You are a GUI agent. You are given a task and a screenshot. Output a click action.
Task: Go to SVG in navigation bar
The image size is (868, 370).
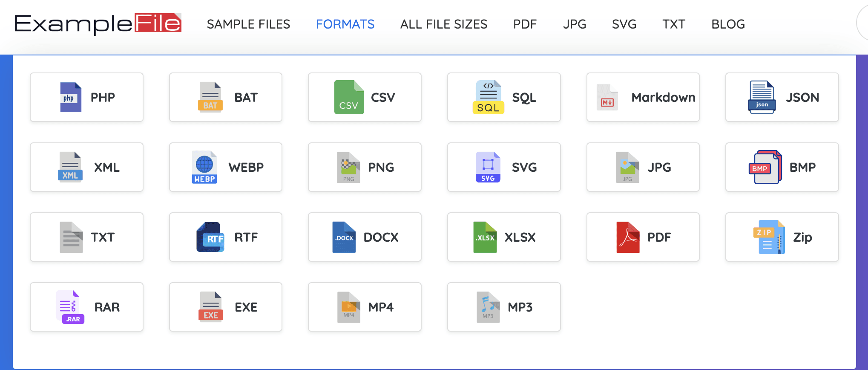click(x=624, y=24)
